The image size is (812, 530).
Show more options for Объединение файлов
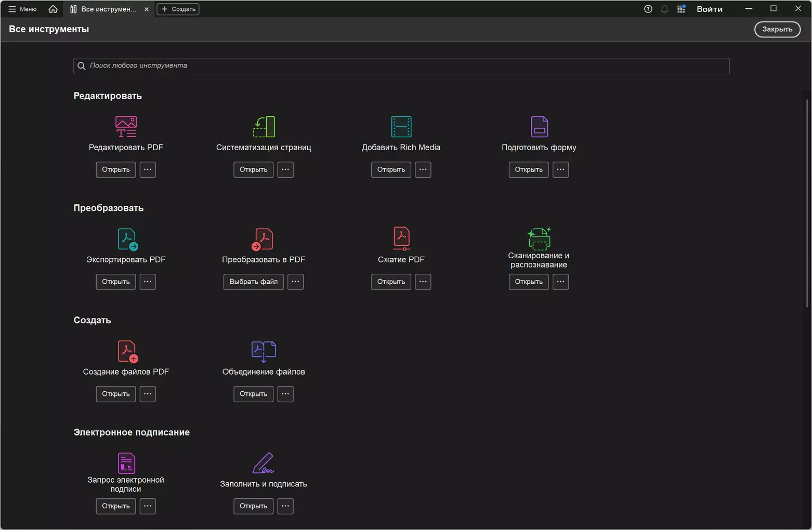(285, 394)
